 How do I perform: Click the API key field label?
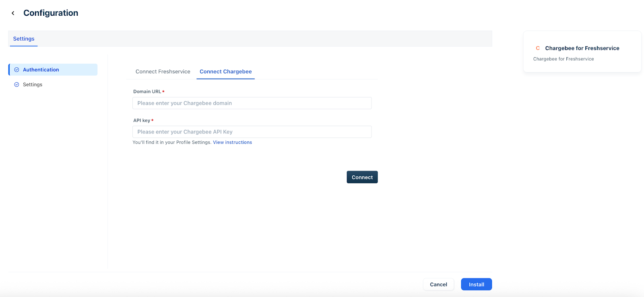tap(142, 120)
